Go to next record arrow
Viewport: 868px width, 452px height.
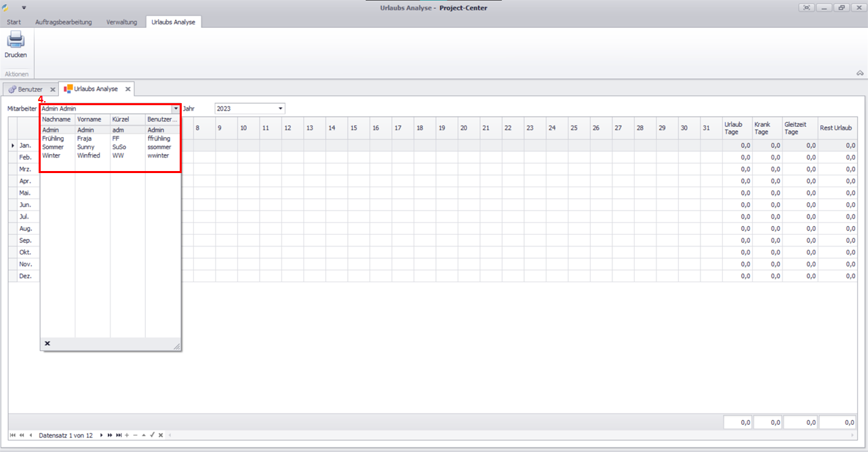pos(102,435)
